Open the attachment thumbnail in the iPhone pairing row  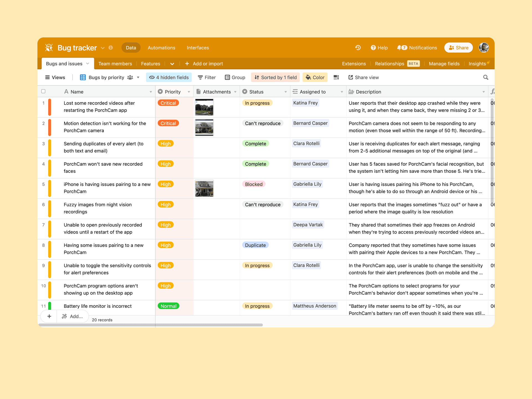coord(204,188)
